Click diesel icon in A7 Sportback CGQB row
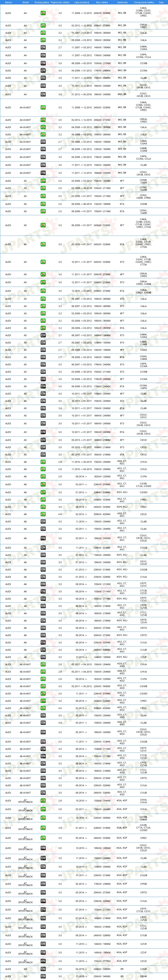The height and width of the screenshot is (980, 168). pyautogui.click(x=43, y=875)
